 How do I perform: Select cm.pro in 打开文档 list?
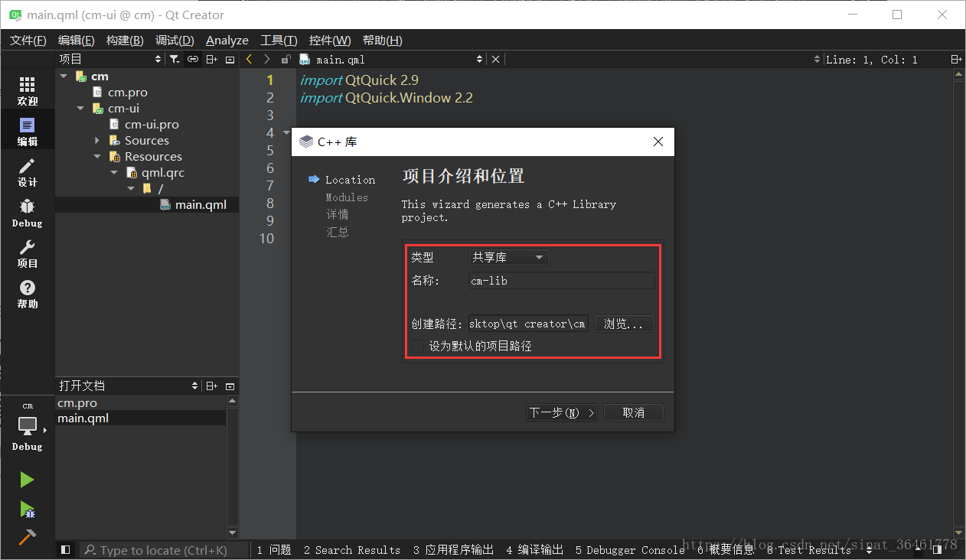[x=77, y=403]
